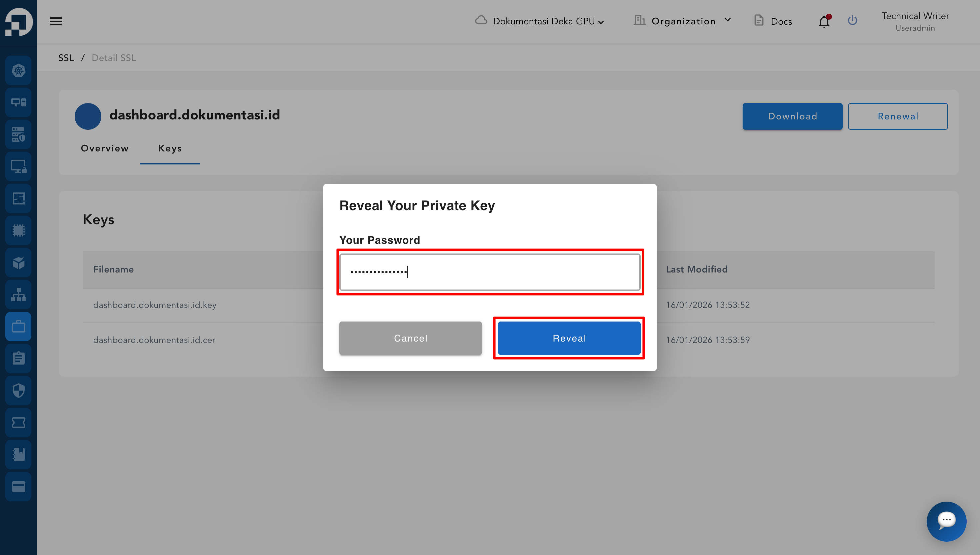The width and height of the screenshot is (980, 555).
Task: Open Technical Writer user profile menu
Action: tap(915, 21)
